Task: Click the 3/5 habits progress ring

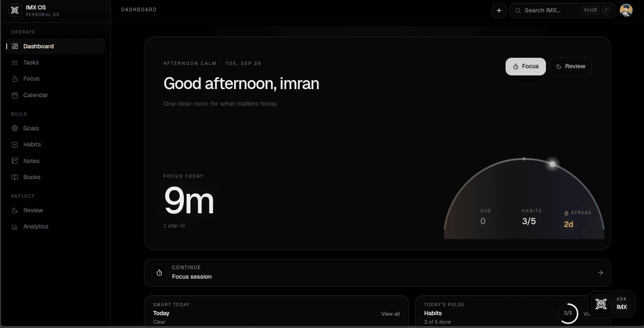Action: coord(568,313)
